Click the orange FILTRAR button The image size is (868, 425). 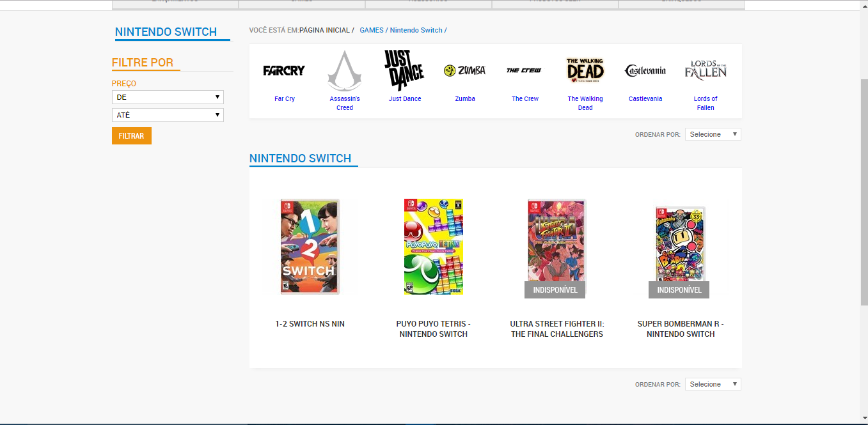coord(132,136)
